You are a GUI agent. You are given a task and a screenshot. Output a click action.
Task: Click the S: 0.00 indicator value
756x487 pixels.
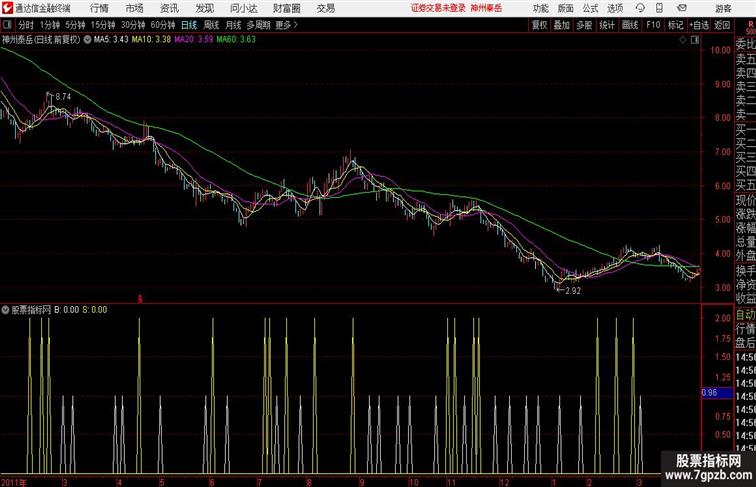point(94,310)
